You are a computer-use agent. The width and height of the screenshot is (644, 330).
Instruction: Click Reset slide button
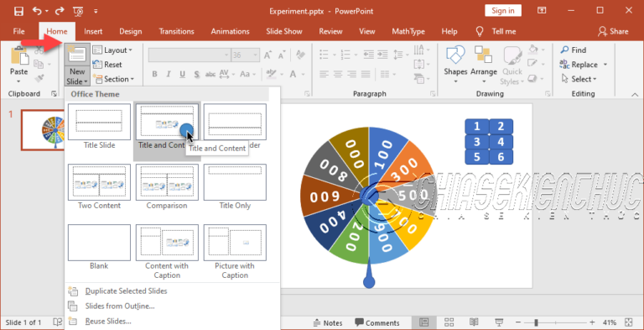click(x=107, y=65)
